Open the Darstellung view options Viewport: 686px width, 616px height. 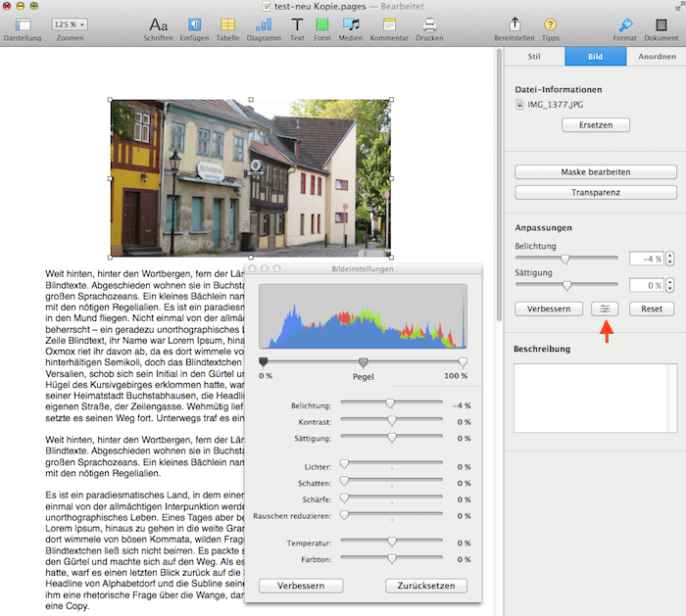tap(23, 24)
